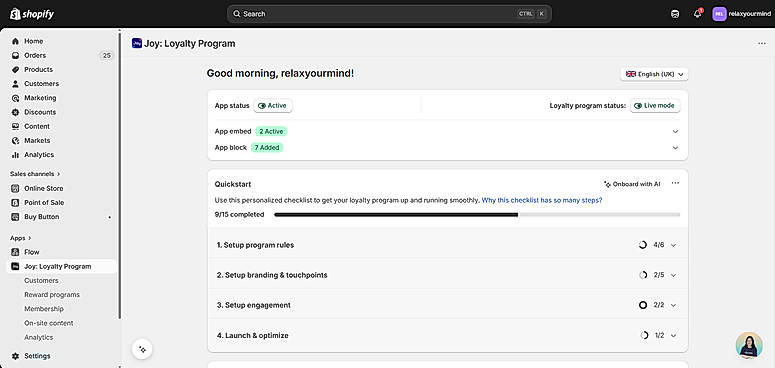
Task: Click the Online Store icon
Action: pos(15,188)
